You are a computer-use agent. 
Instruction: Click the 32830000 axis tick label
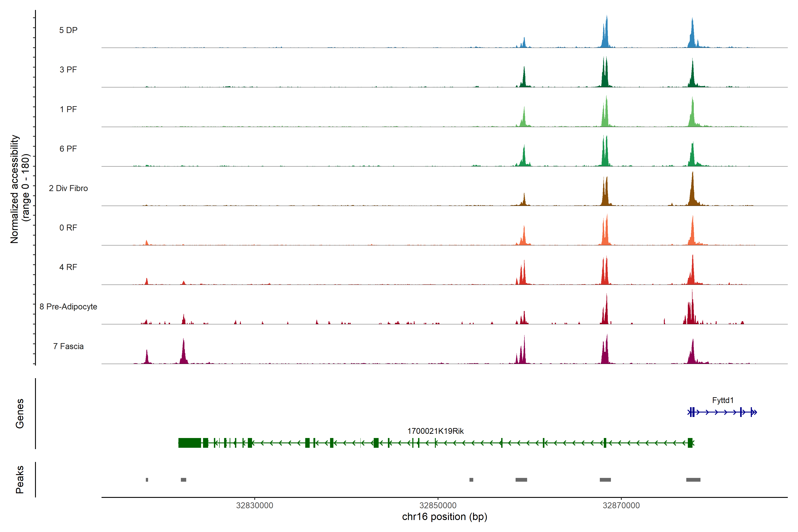tap(254, 506)
